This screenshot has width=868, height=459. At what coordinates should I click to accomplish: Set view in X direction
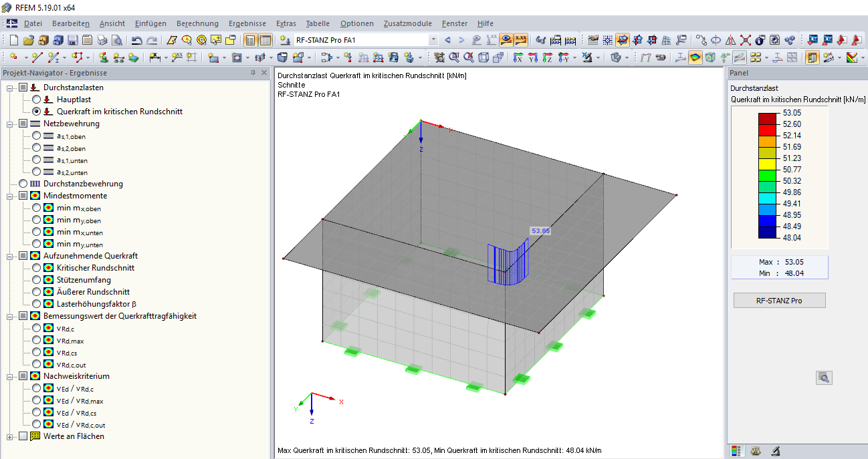pos(518,57)
